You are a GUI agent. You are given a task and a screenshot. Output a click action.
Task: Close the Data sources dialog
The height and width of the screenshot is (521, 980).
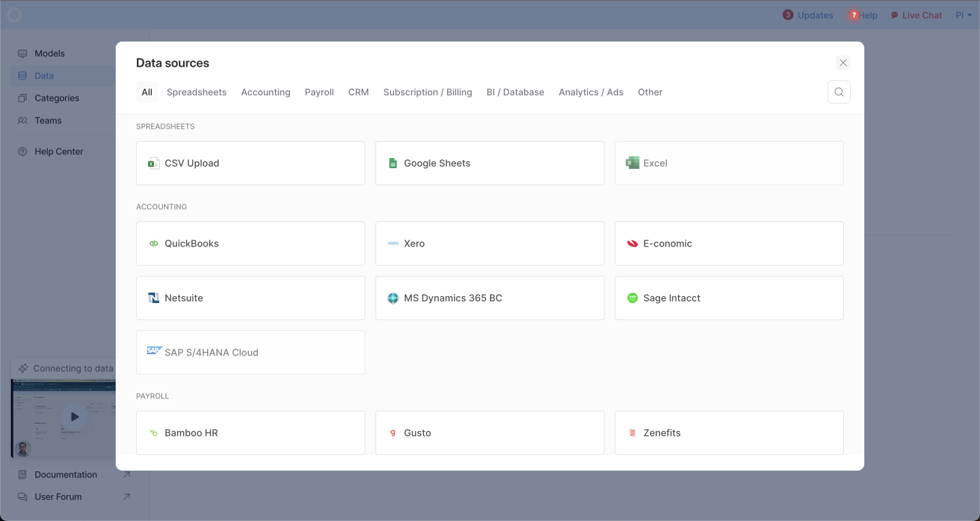click(843, 63)
